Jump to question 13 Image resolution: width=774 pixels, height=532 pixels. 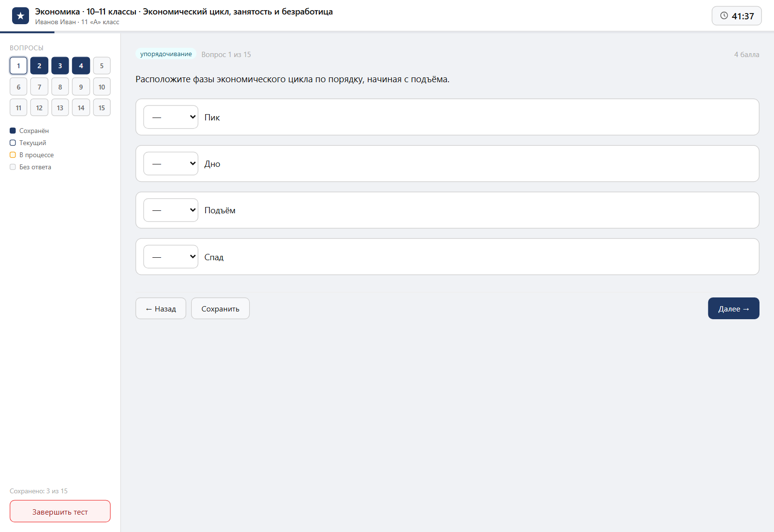click(60, 108)
